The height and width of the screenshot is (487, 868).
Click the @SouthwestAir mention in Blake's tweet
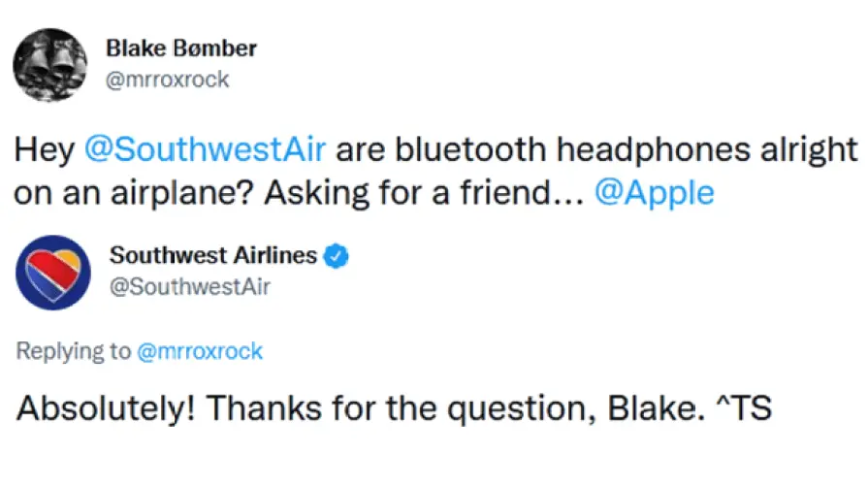tap(204, 150)
